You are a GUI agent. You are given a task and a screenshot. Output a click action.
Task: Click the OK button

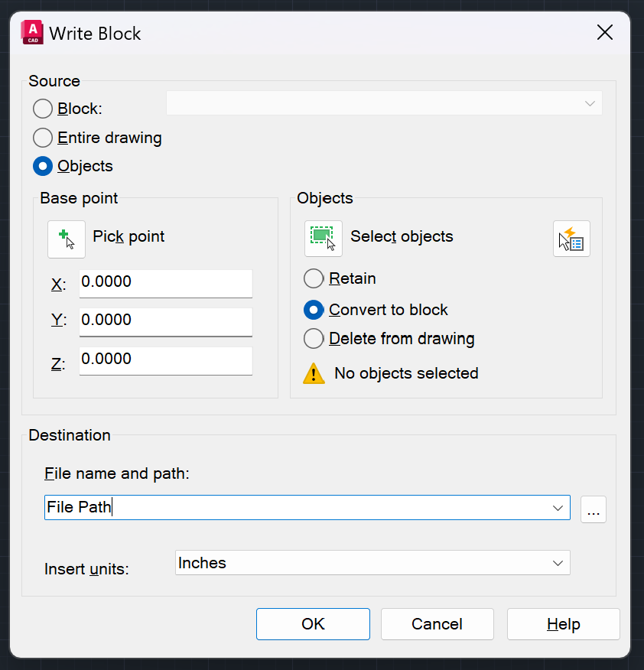[x=312, y=623]
